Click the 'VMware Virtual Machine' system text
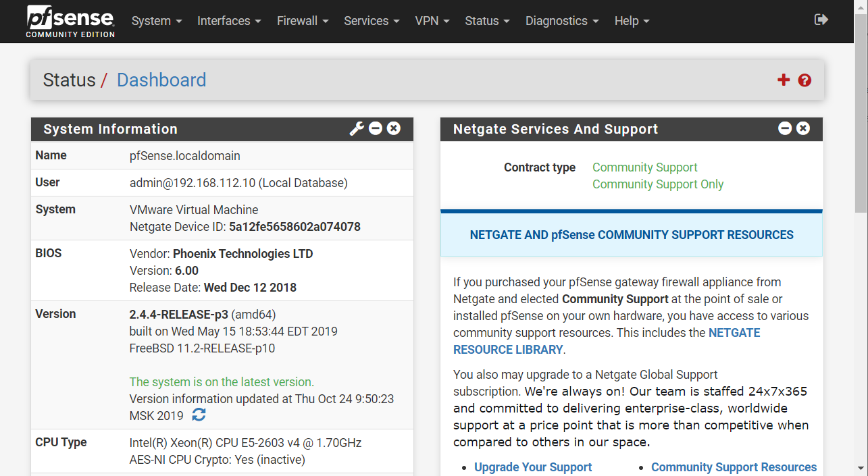 [x=194, y=210]
